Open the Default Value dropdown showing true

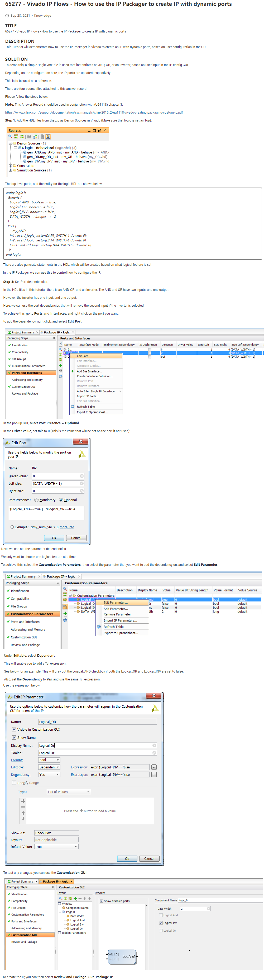click(56, 847)
